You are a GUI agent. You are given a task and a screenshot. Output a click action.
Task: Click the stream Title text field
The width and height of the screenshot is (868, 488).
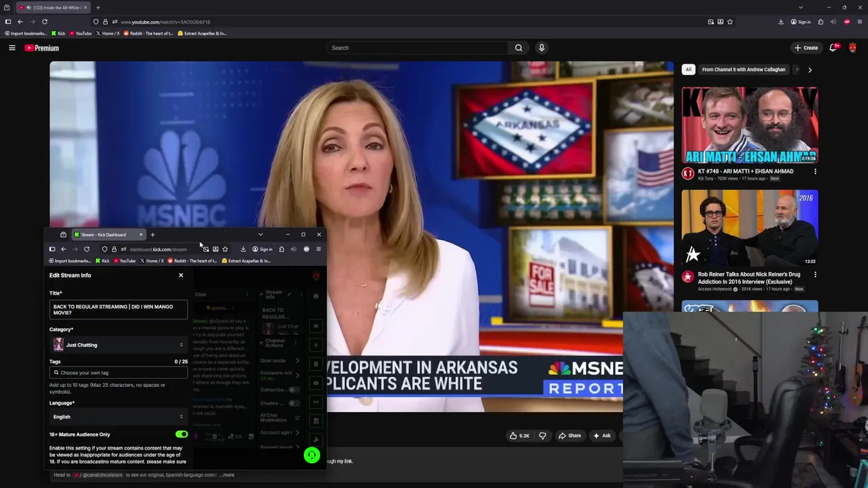coord(119,310)
